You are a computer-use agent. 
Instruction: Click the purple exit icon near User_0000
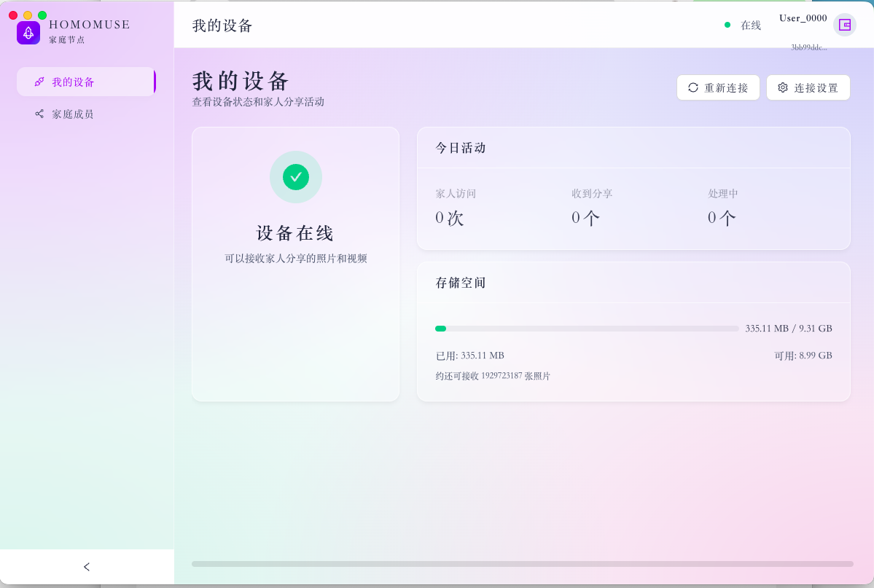tap(845, 25)
